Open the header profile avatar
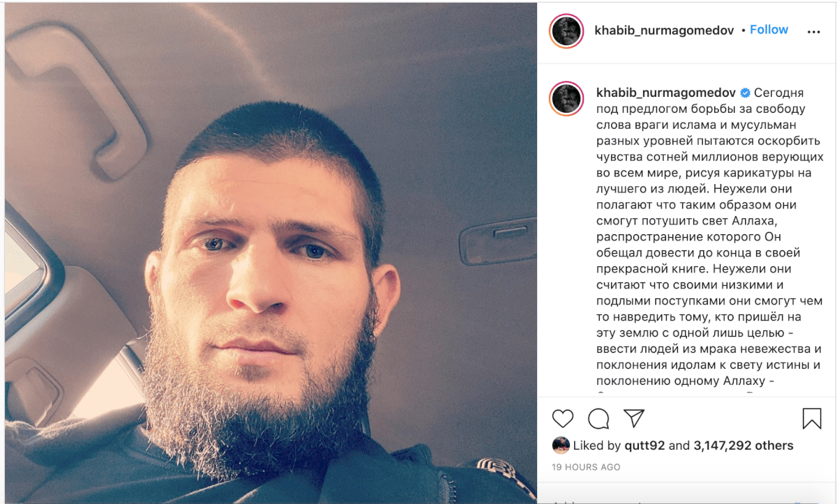 566,31
